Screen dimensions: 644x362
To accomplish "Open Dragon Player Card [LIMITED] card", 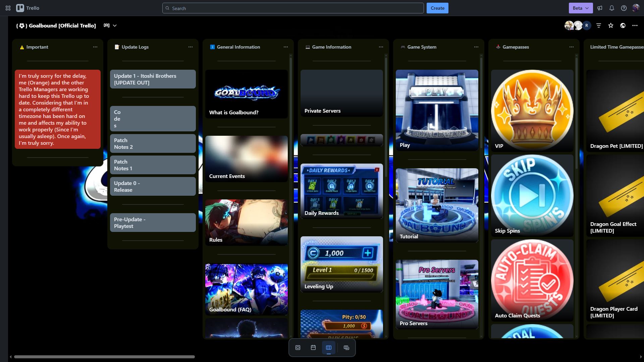I will [x=615, y=280].
